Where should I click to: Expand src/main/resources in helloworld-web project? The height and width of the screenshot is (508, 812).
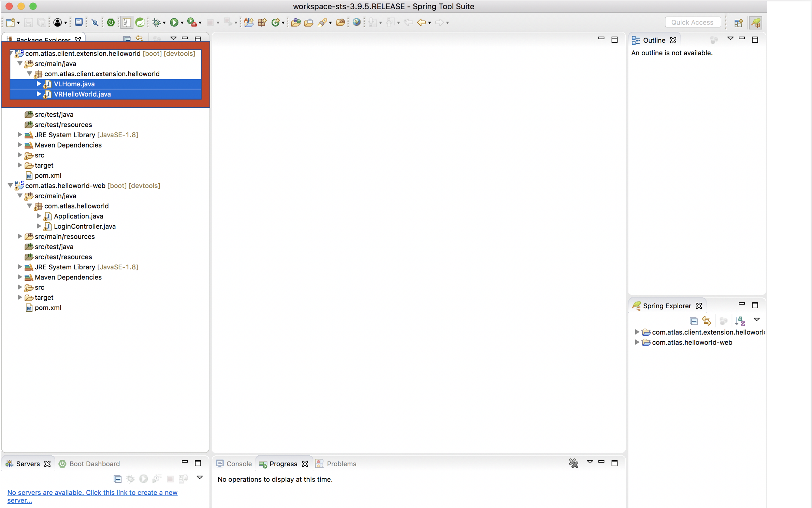pos(20,236)
